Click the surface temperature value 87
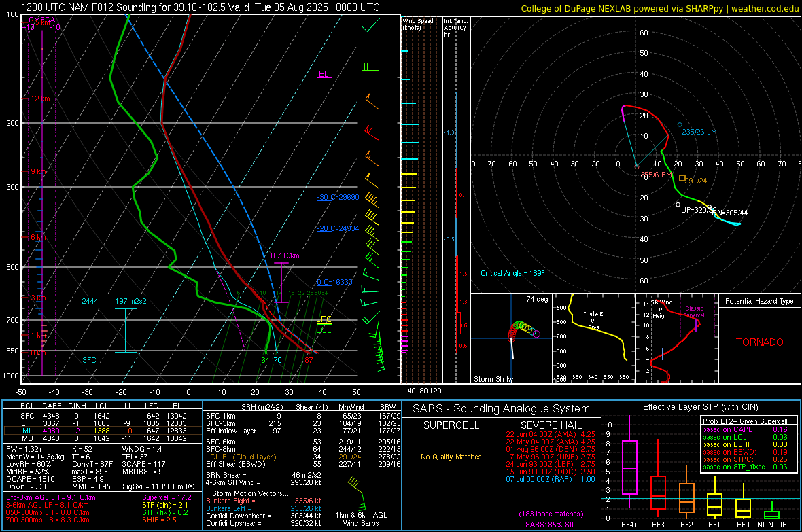 [x=309, y=360]
